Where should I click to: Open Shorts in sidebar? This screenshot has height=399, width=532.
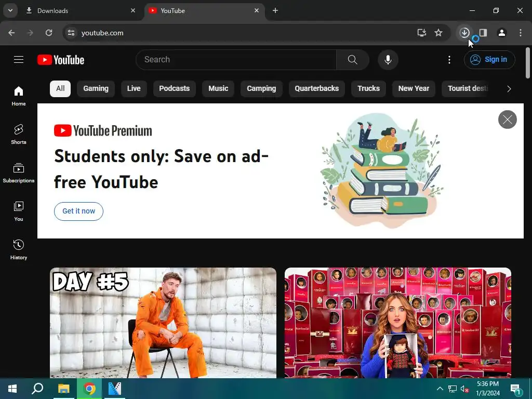[x=19, y=135]
